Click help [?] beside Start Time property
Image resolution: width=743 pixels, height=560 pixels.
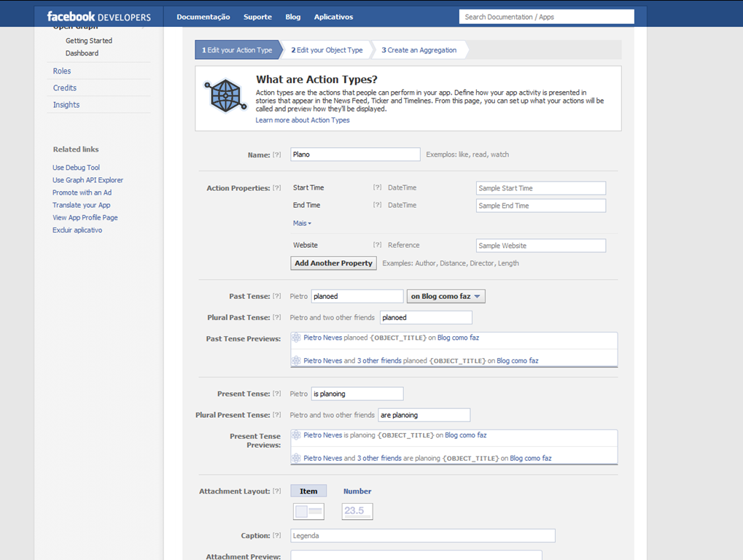(x=377, y=187)
